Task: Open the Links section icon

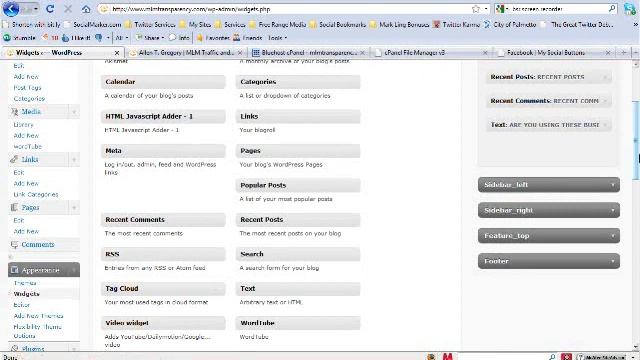Action: click(x=14, y=159)
